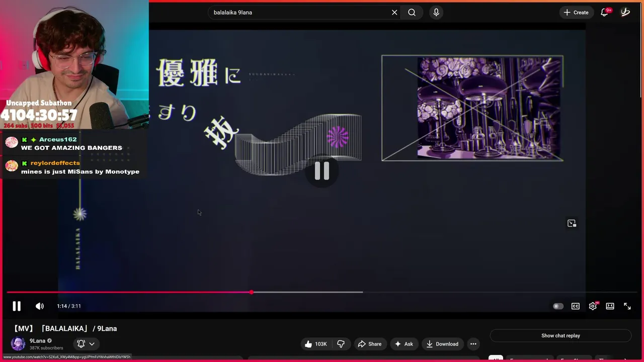This screenshot has width=644, height=362.
Task: Pause the video using the bottom-left control
Action: (x=17, y=306)
